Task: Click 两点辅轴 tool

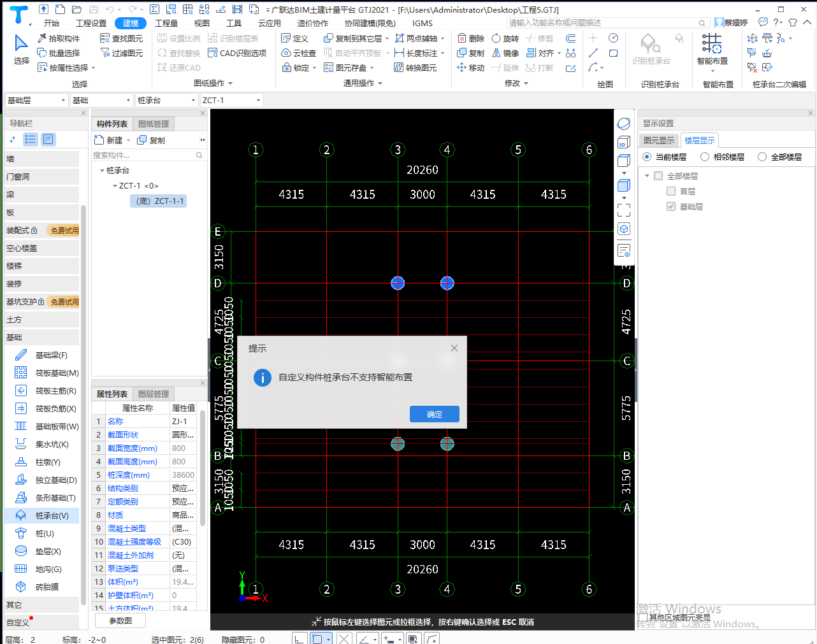Action: pos(419,38)
